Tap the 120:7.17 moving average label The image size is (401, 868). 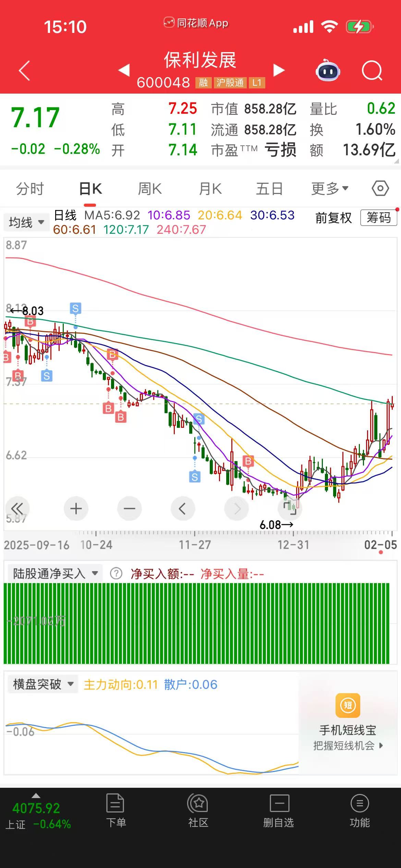point(126,229)
